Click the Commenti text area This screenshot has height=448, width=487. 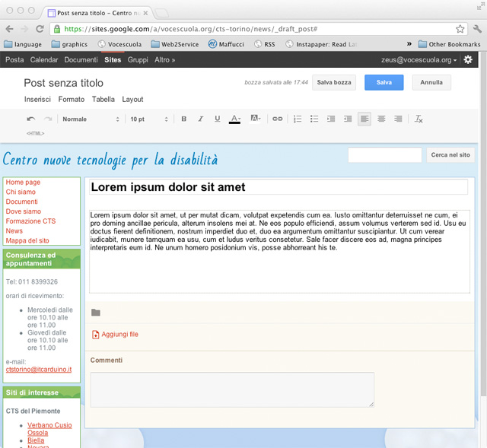point(232,389)
